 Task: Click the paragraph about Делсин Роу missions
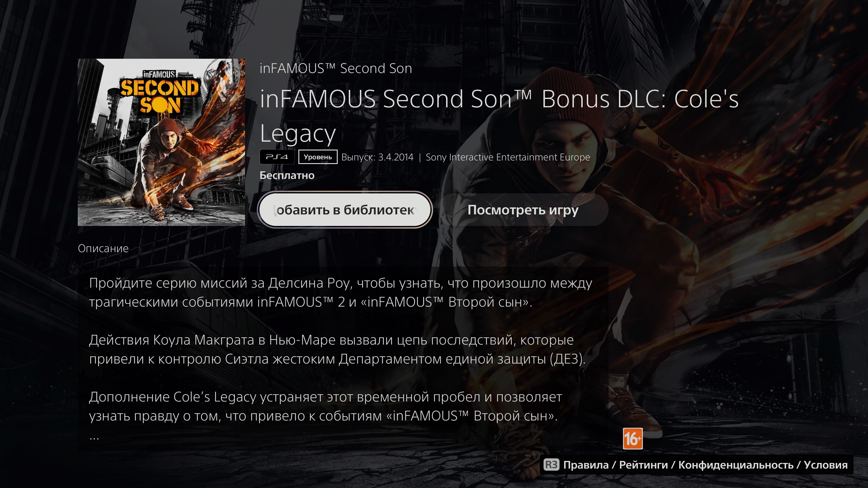(340, 293)
